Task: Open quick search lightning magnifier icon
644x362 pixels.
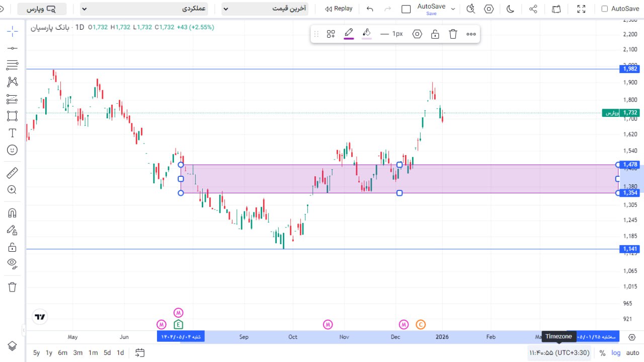Action: click(x=470, y=9)
